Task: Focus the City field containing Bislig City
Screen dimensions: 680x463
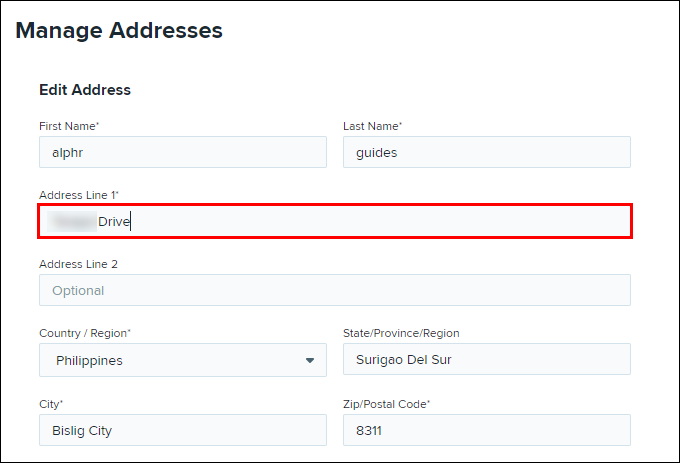Action: click(x=182, y=430)
